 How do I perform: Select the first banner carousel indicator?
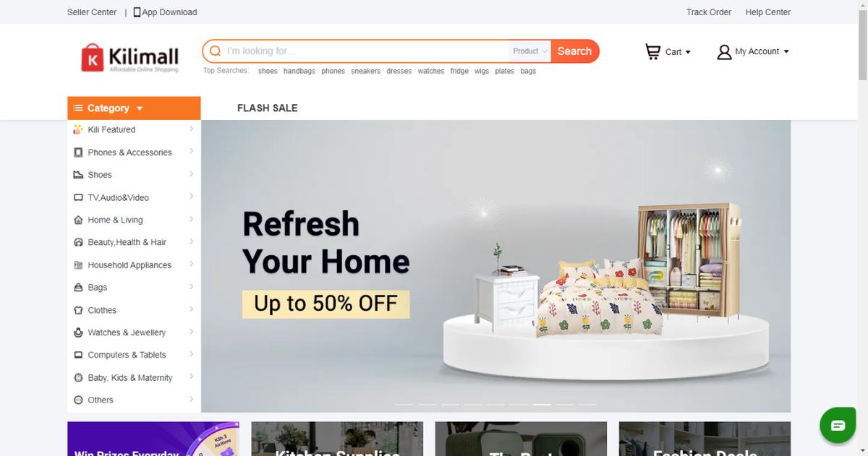404,405
